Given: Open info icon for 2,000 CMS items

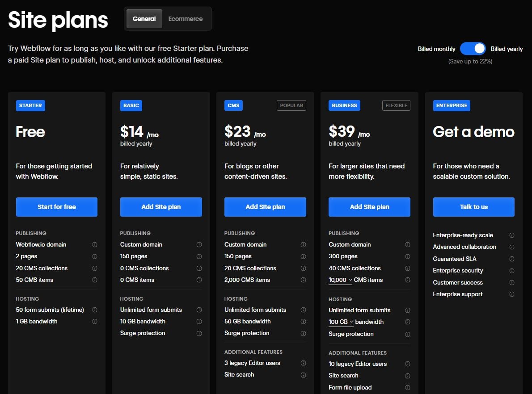Looking at the screenshot, I should tap(303, 280).
